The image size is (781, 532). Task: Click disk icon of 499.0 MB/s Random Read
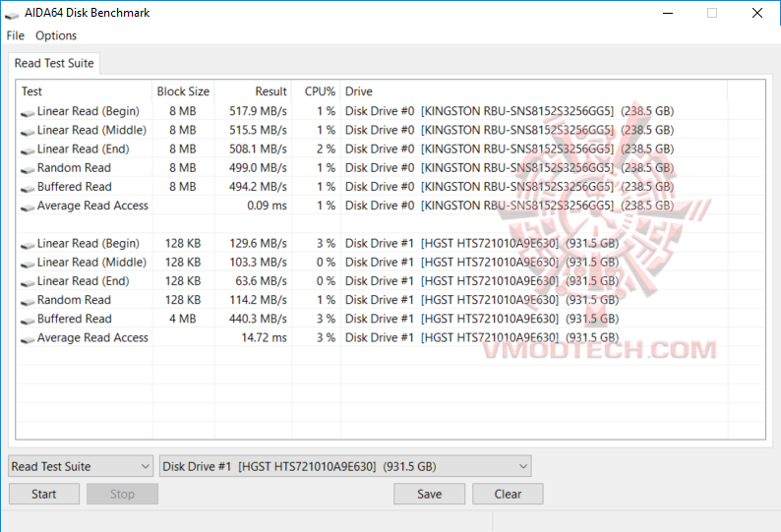pos(28,169)
